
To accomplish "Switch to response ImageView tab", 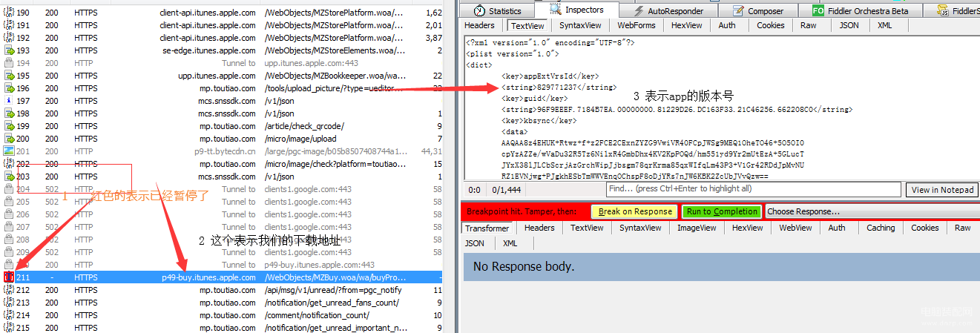I will click(696, 228).
